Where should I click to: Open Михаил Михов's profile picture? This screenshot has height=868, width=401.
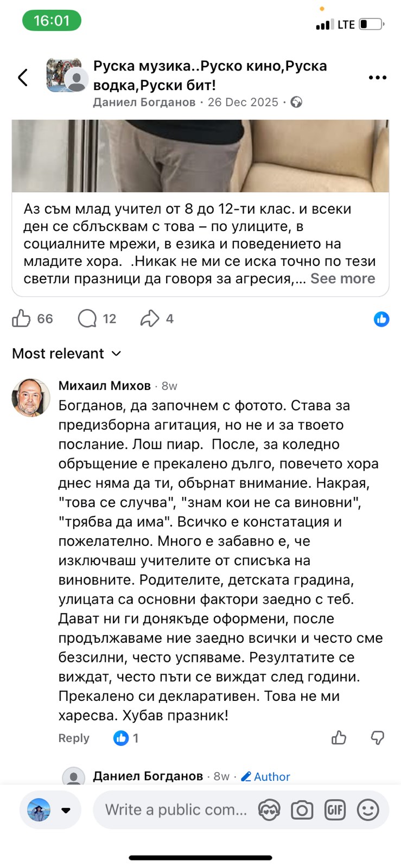[31, 398]
